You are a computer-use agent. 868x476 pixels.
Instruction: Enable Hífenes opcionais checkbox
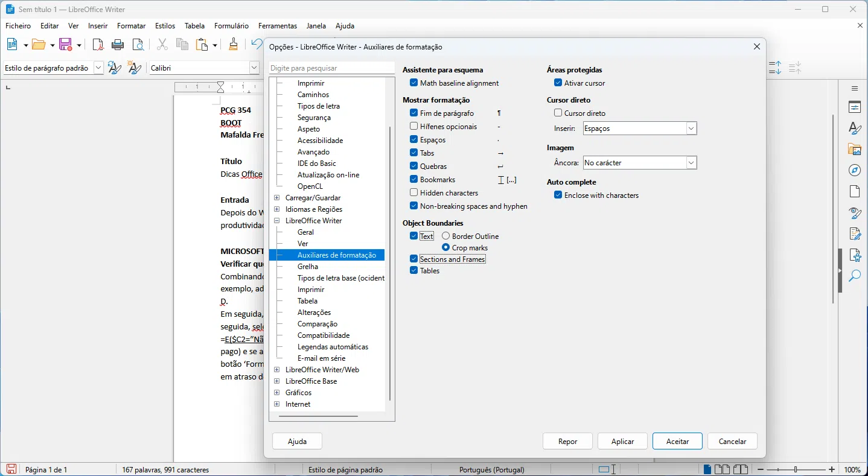tap(413, 127)
